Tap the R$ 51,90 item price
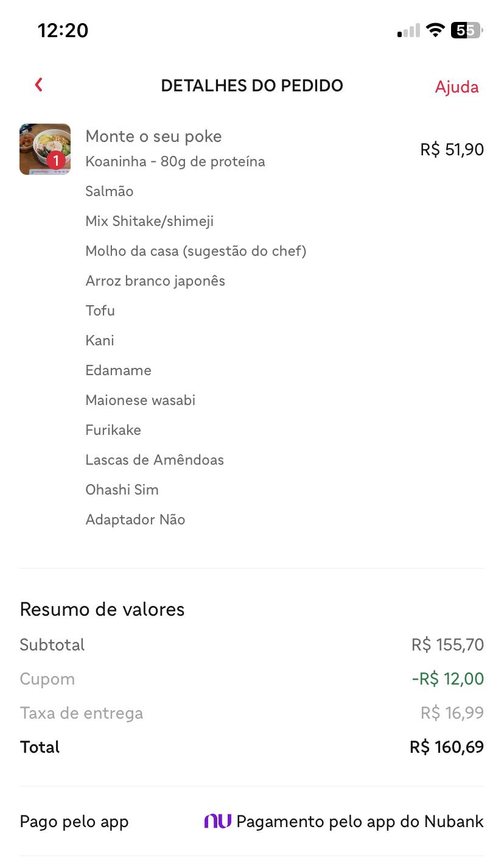 click(452, 149)
